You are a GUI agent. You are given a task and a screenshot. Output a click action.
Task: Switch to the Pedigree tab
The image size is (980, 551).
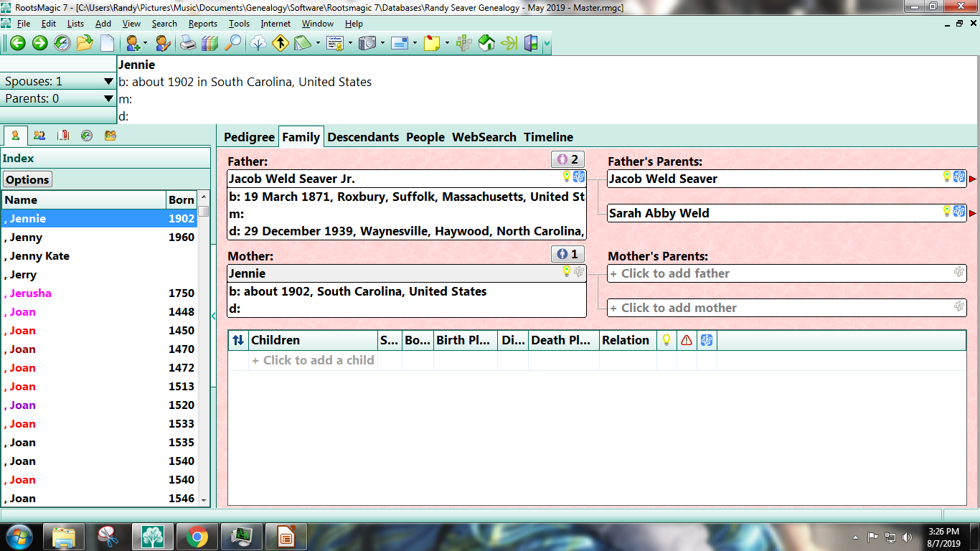coord(249,137)
